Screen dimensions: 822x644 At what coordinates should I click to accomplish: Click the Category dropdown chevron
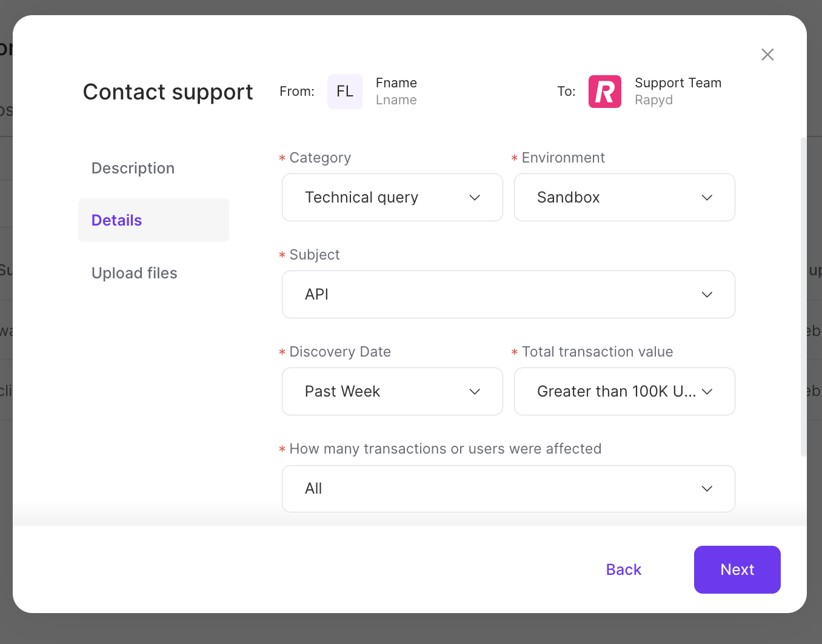(475, 197)
